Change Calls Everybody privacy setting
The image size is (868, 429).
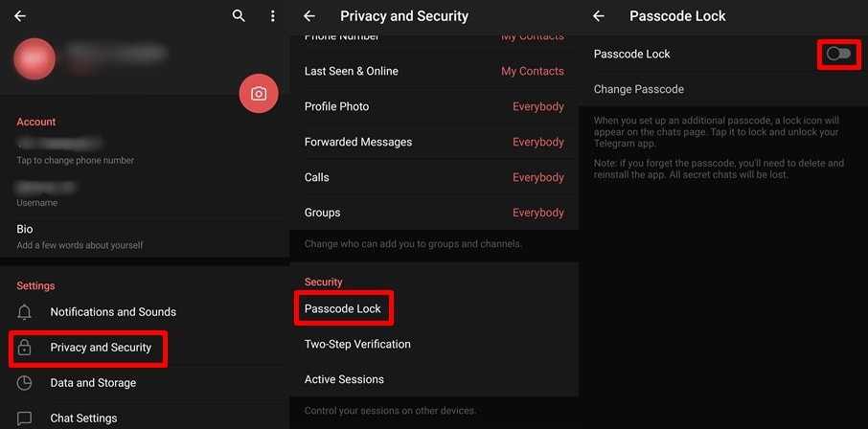[x=537, y=177]
